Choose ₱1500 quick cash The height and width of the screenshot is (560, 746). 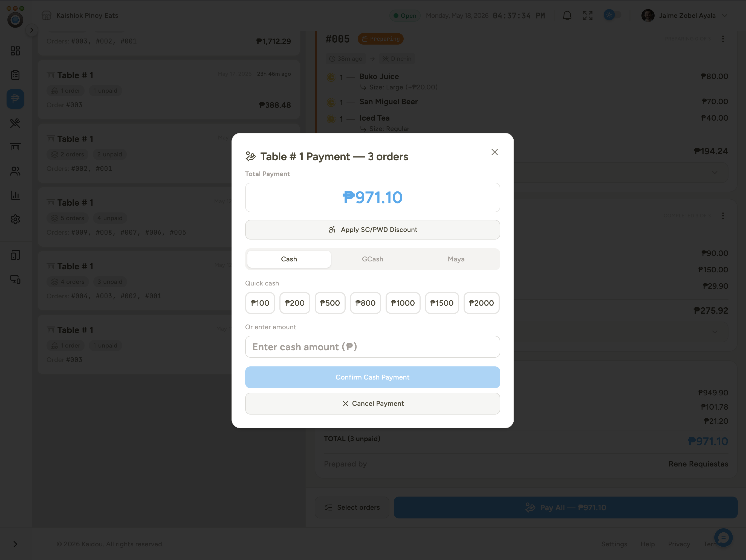coord(442,303)
